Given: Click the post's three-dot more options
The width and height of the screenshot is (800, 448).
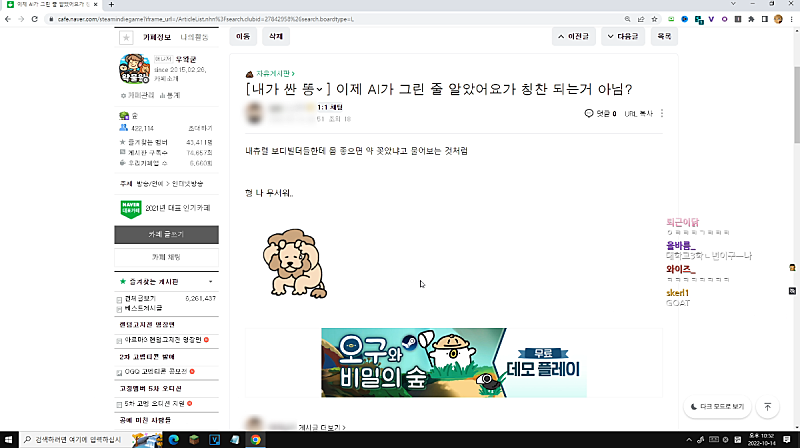Looking at the screenshot, I should [662, 113].
